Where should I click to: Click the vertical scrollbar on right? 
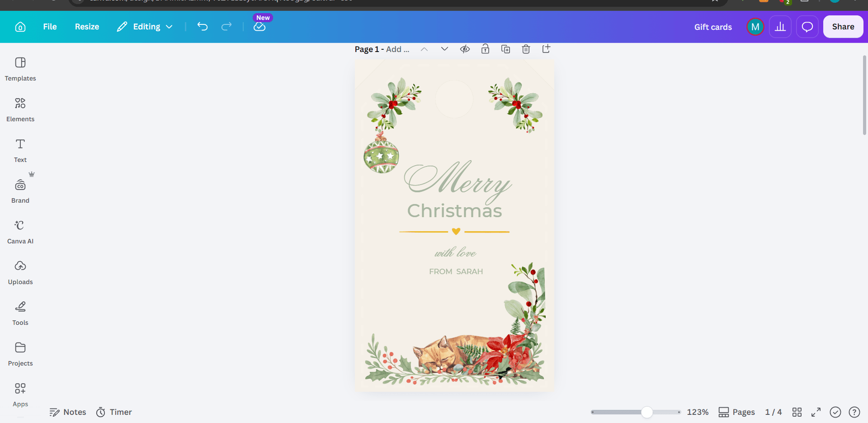pyautogui.click(x=865, y=95)
